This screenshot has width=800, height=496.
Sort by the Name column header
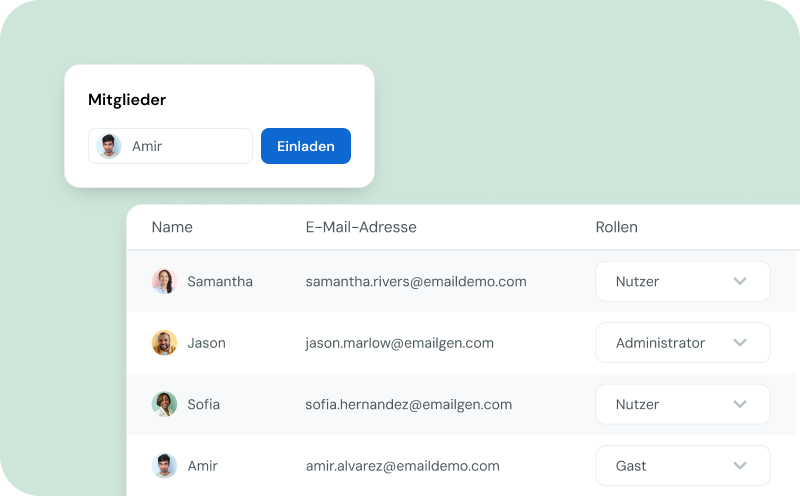[172, 227]
